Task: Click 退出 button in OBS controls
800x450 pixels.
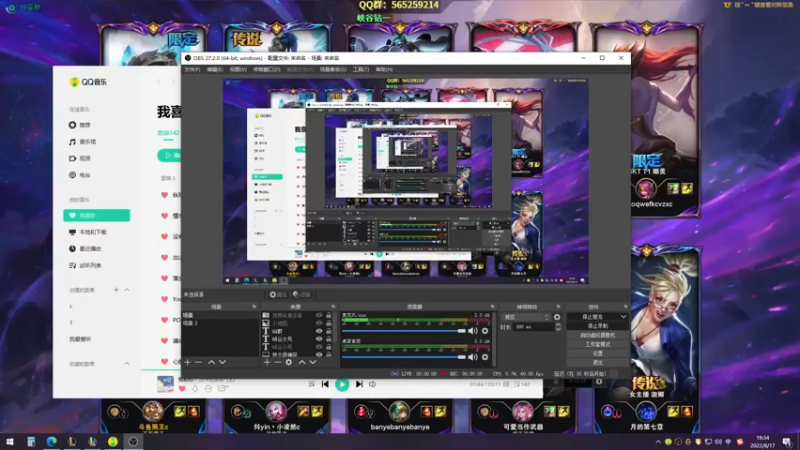Action: (x=597, y=363)
